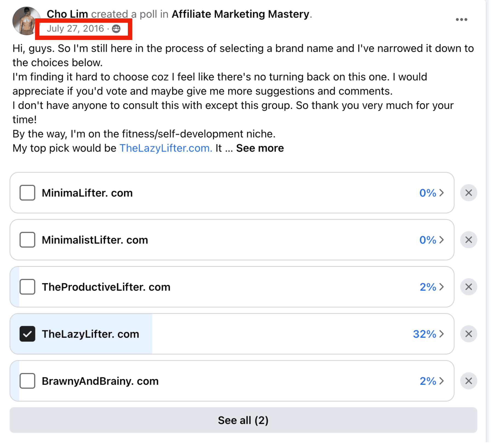Open the TheLazyLifter.com link in post
The image size is (495, 448).
pyautogui.click(x=166, y=148)
